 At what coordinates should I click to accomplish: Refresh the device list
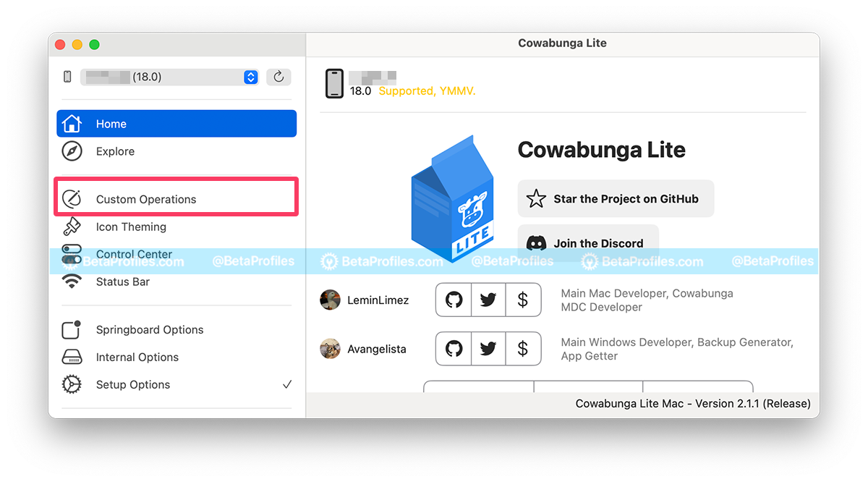coord(278,77)
